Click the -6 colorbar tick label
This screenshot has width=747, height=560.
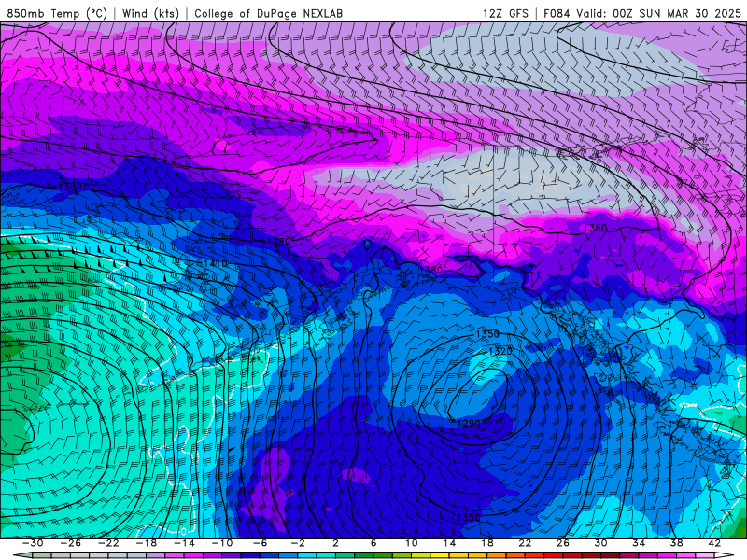(261, 543)
